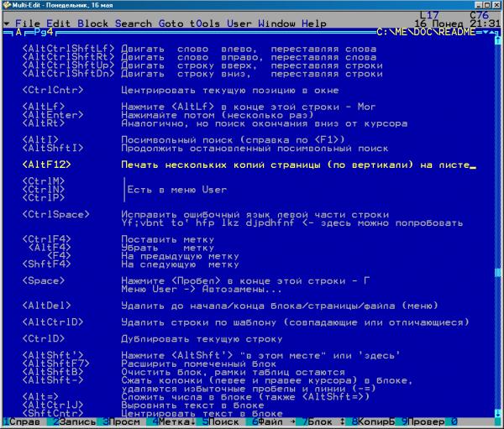504x429 pixels.
Task: Click the triangle system menu before File
Action: [x=7, y=24]
